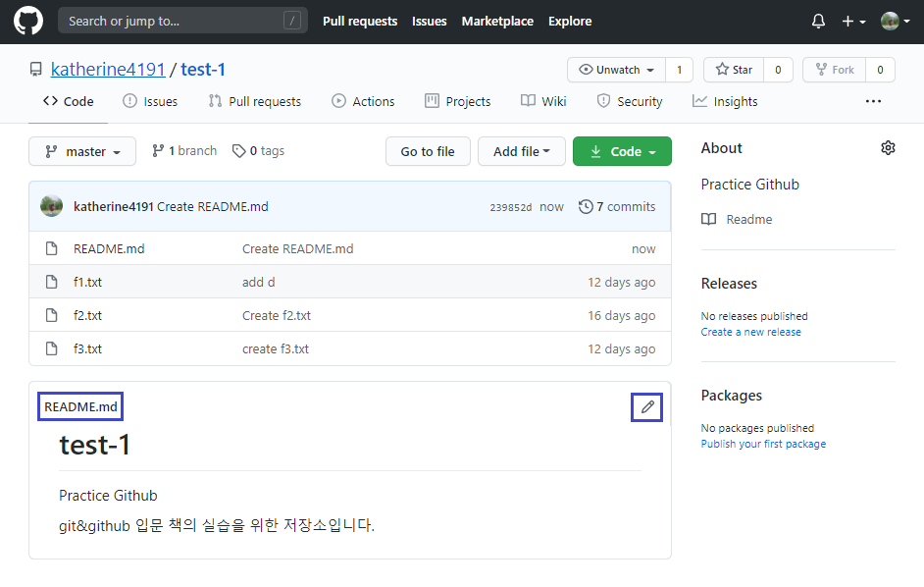Expand the three-dot more tabs menu

point(873,101)
